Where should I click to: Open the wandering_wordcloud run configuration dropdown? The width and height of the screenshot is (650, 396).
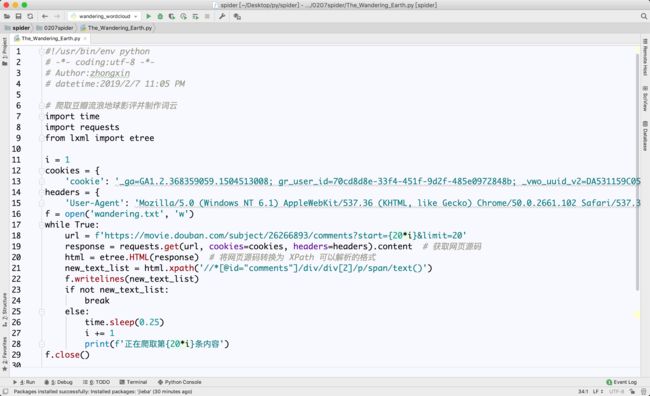pyautogui.click(x=104, y=16)
